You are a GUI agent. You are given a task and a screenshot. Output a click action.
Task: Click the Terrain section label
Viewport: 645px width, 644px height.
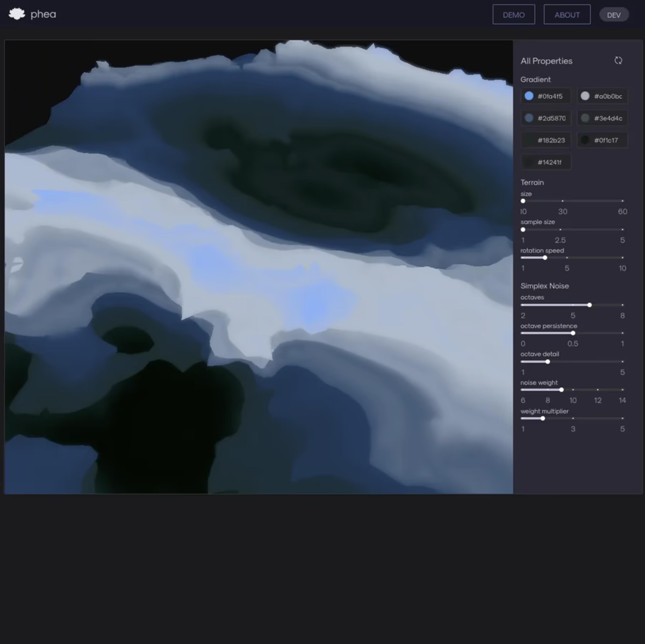[532, 182]
